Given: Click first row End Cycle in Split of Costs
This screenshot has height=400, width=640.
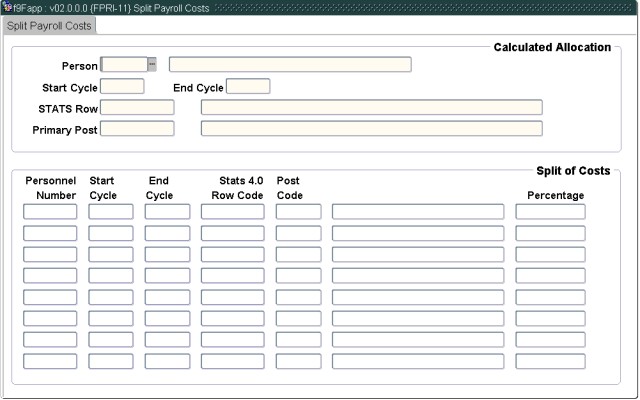Looking at the screenshot, I should (167, 212).
